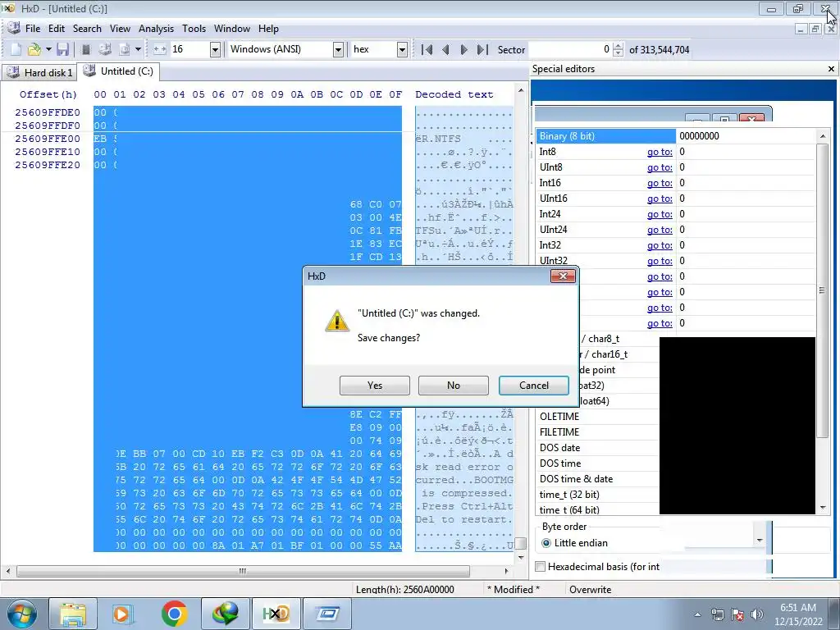Click offset 25609FFE00 in the offset column
The image size is (840, 630).
click(x=48, y=139)
